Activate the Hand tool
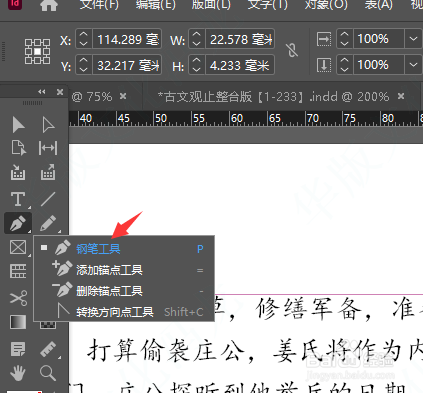423x393 pixels. pos(18,373)
